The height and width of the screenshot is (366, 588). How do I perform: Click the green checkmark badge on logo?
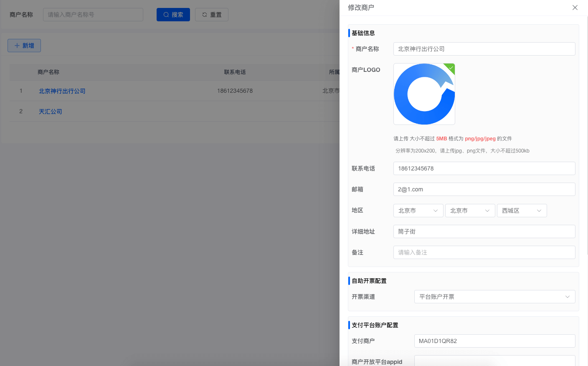[x=451, y=67]
